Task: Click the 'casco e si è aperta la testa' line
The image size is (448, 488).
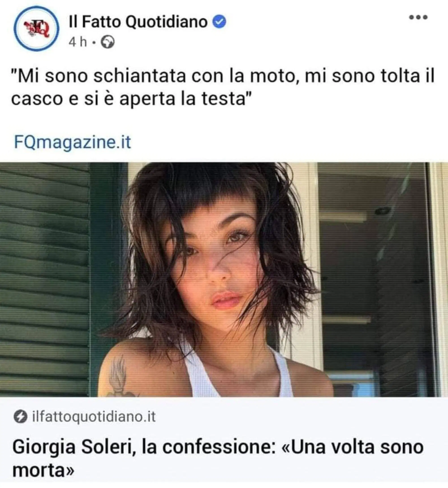Action: point(130,99)
